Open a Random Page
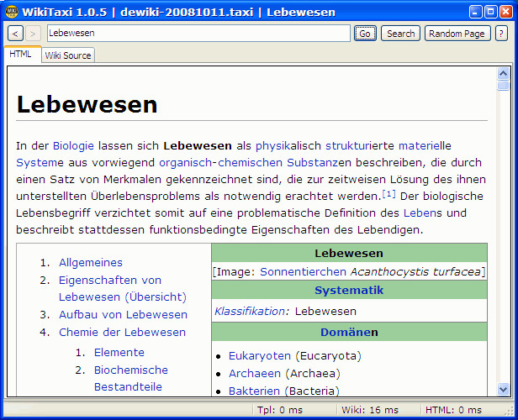The height and width of the screenshot is (420, 518). pos(457,34)
